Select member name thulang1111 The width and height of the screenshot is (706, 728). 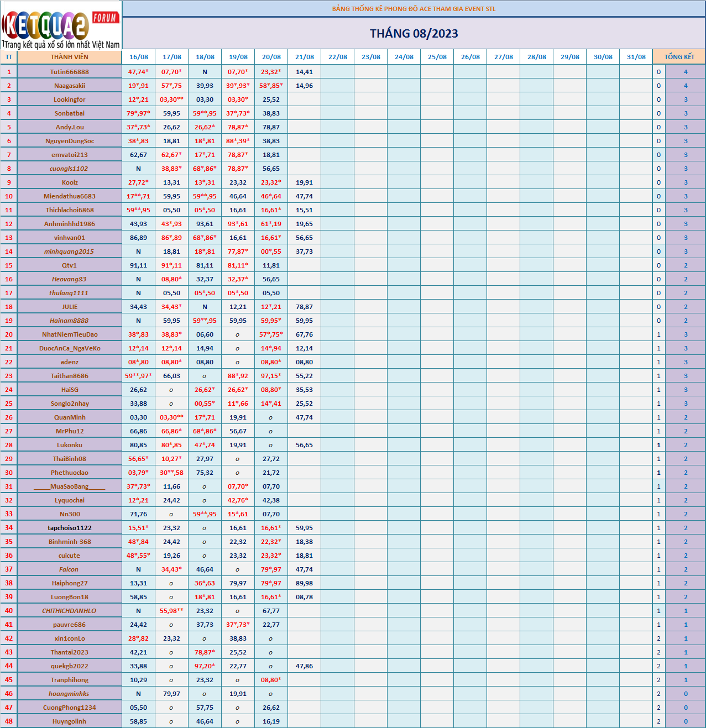click(x=70, y=293)
